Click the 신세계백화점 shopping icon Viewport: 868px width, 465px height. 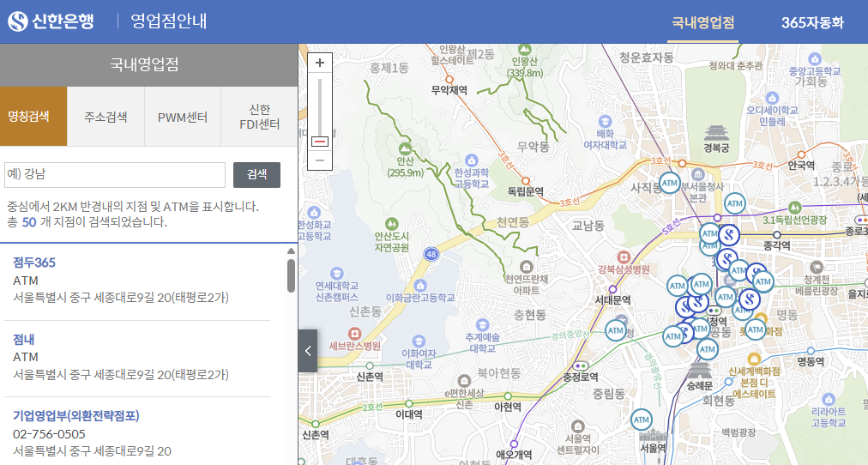pyautogui.click(x=753, y=359)
